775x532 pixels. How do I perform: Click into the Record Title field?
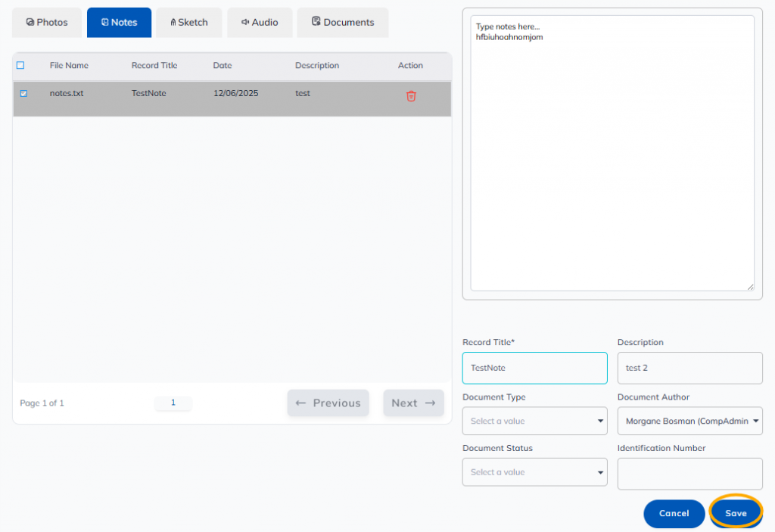coord(534,368)
